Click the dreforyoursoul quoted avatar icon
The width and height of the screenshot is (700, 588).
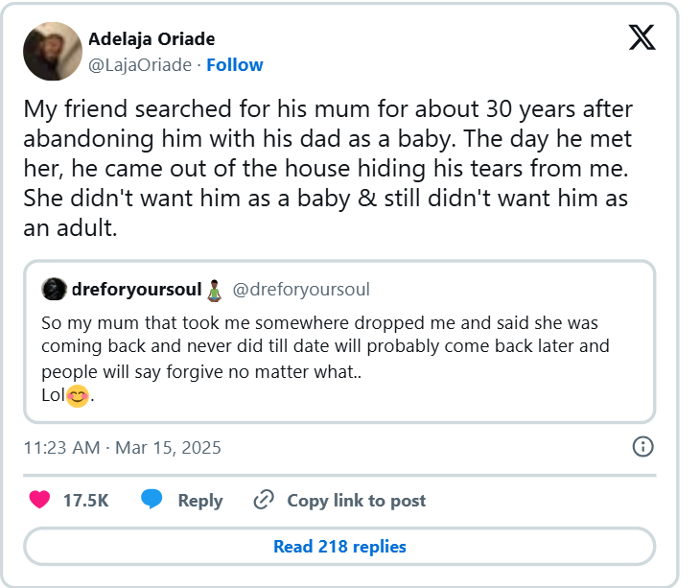pyautogui.click(x=54, y=289)
